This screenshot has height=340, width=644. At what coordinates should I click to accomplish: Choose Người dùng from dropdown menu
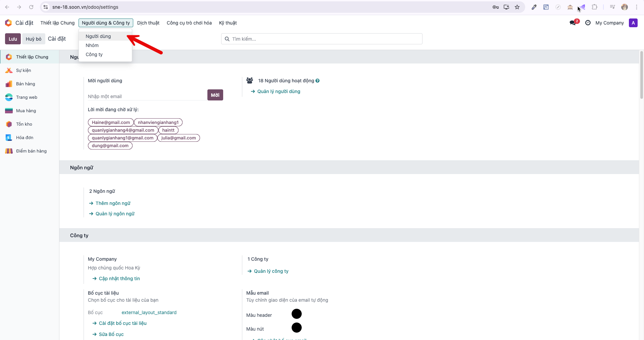tap(105, 36)
